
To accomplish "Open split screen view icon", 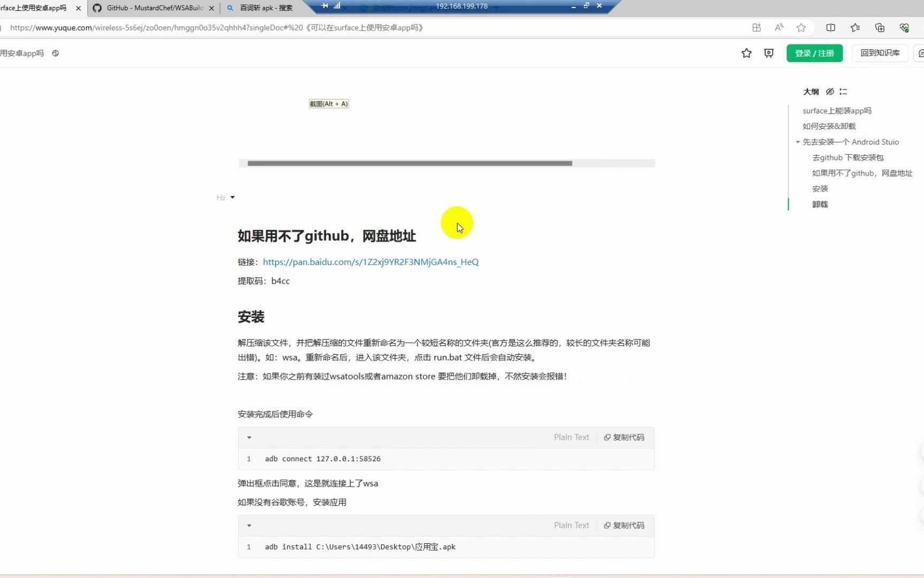I will coord(830,28).
